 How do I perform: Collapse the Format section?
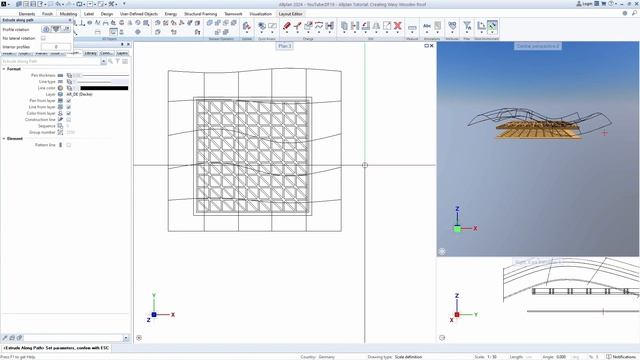click(4, 69)
